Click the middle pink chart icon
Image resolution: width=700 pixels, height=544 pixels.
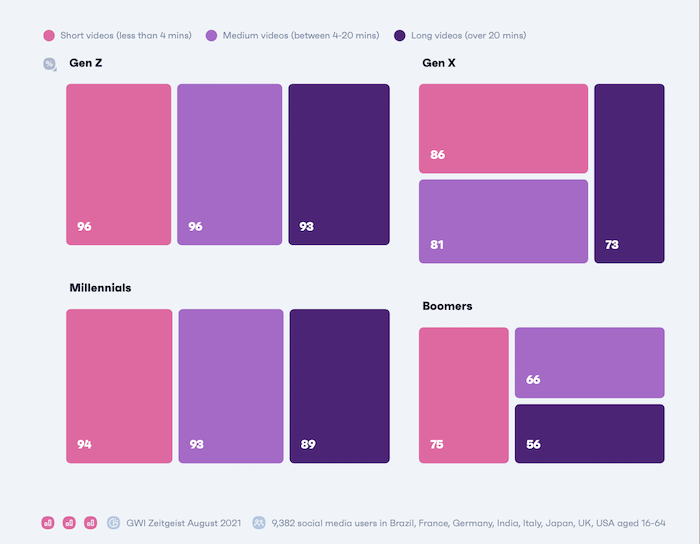click(x=69, y=522)
